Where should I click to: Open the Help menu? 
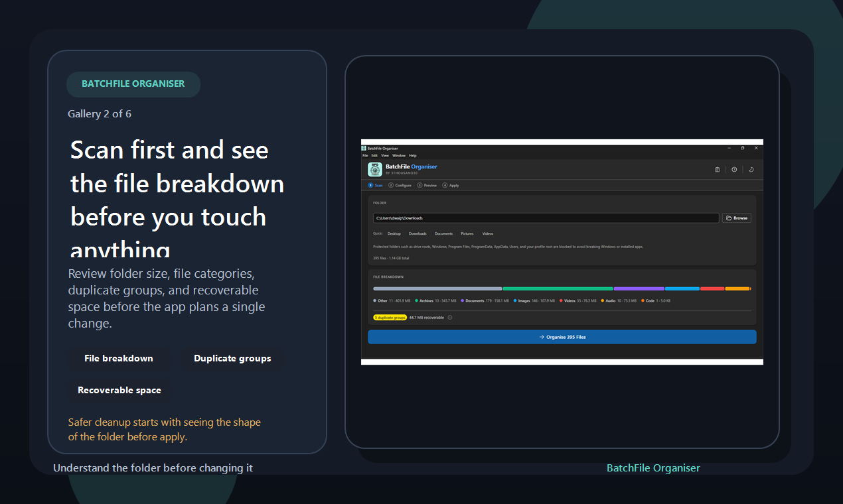[x=412, y=155]
